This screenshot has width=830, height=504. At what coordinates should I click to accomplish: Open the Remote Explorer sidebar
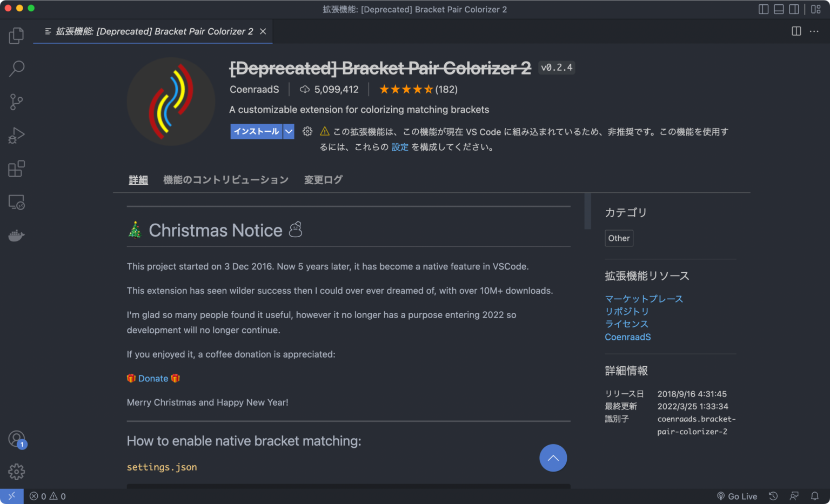(16, 202)
